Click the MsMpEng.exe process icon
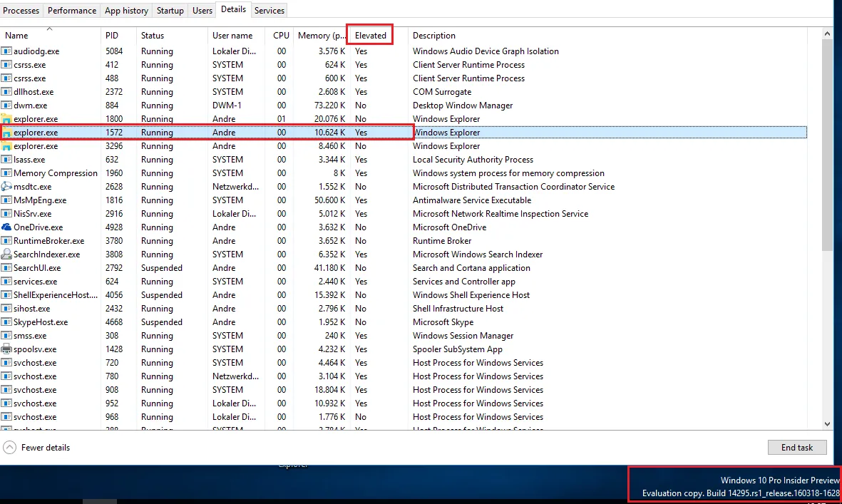The image size is (842, 504). (x=6, y=200)
